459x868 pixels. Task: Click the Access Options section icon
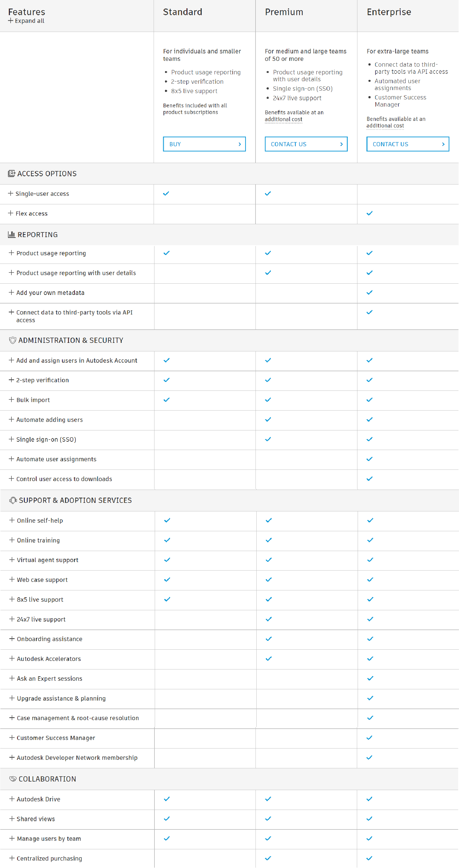[x=11, y=173]
